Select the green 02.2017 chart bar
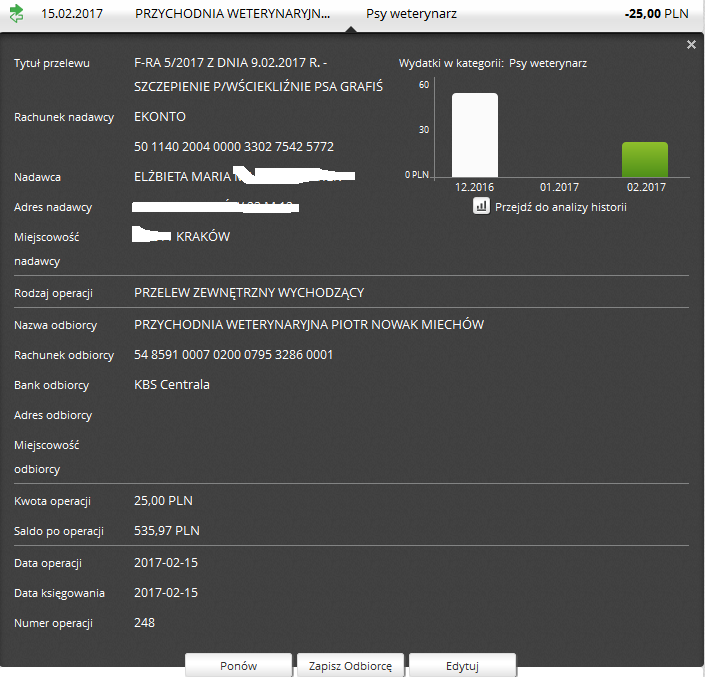The width and height of the screenshot is (705, 677). [645, 159]
